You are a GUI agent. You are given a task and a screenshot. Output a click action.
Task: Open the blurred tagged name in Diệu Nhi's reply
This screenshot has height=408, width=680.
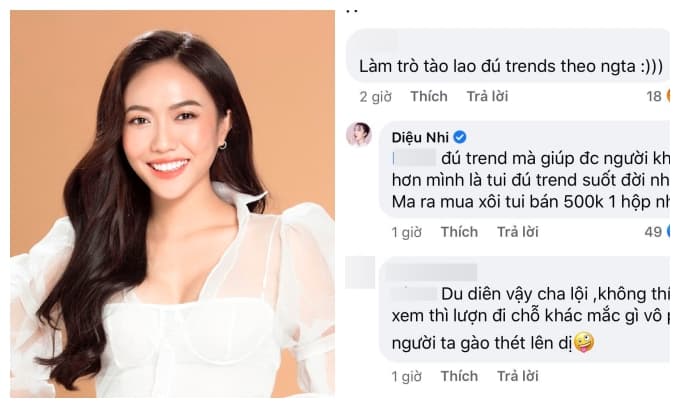tap(414, 158)
